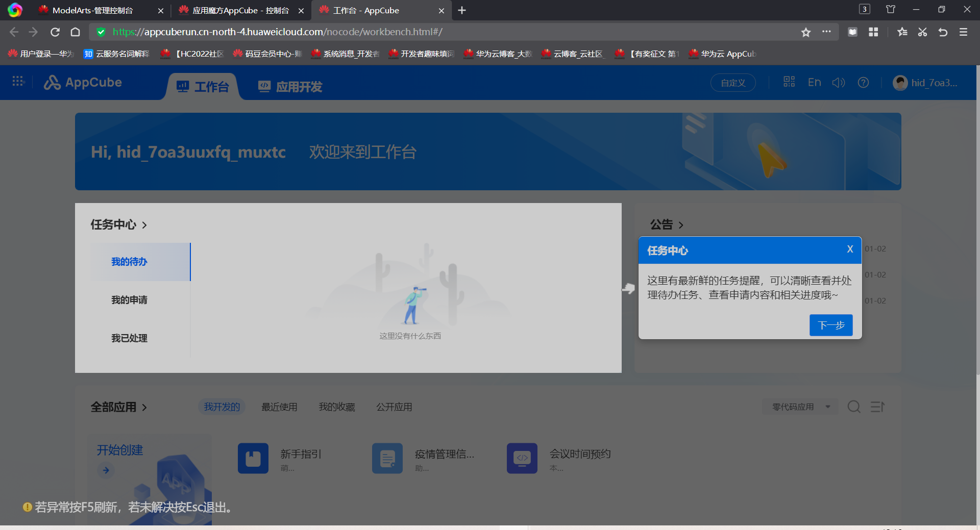Open the 新手指引 application name
Image resolution: width=980 pixels, height=530 pixels.
click(301, 454)
